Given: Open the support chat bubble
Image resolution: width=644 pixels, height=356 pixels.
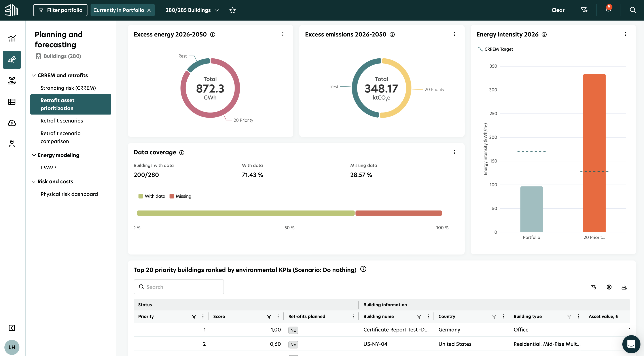Looking at the screenshot, I should coord(631,344).
